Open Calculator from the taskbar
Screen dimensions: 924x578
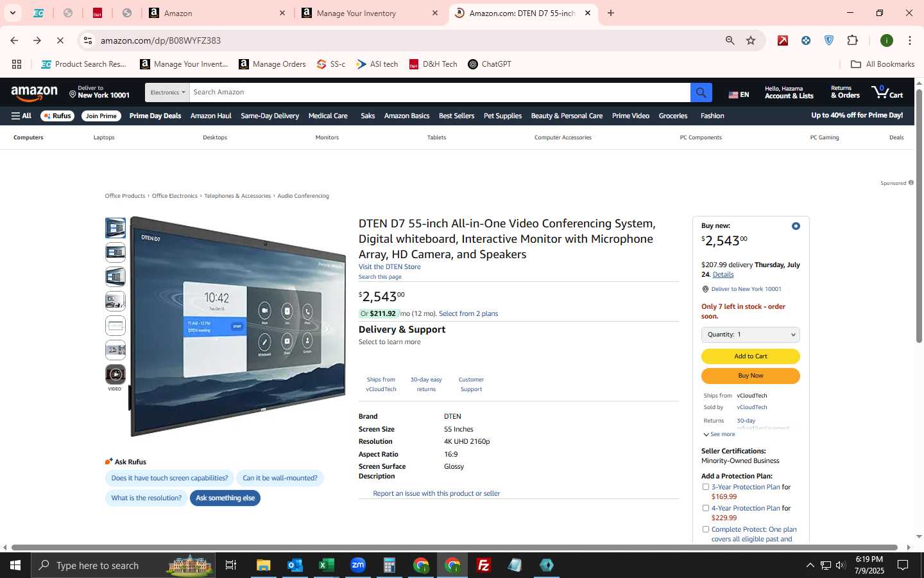[x=389, y=565]
